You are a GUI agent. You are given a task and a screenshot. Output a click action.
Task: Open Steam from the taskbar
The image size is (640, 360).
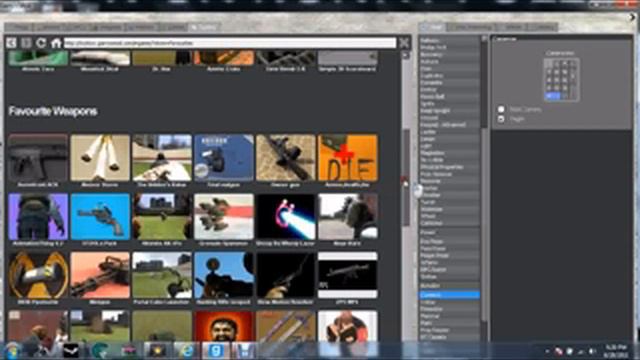tap(70, 351)
